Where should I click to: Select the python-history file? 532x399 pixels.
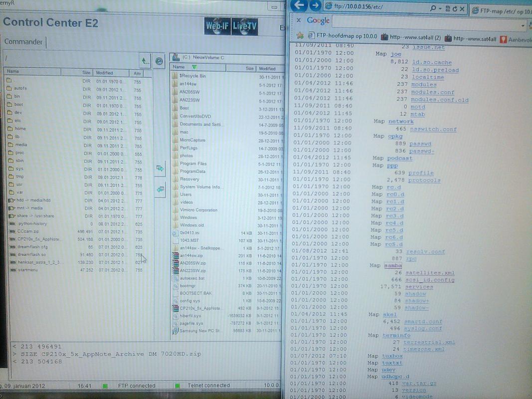(28, 223)
